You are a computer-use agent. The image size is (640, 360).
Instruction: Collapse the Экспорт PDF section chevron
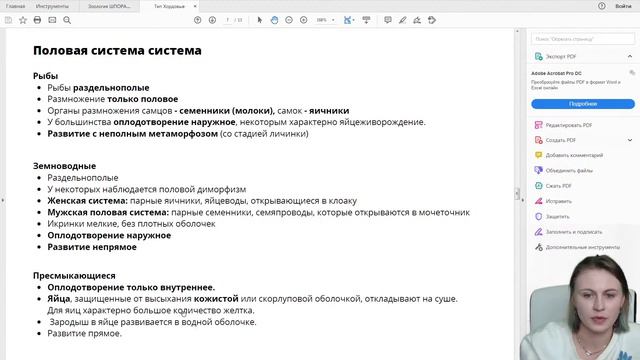[x=630, y=56]
